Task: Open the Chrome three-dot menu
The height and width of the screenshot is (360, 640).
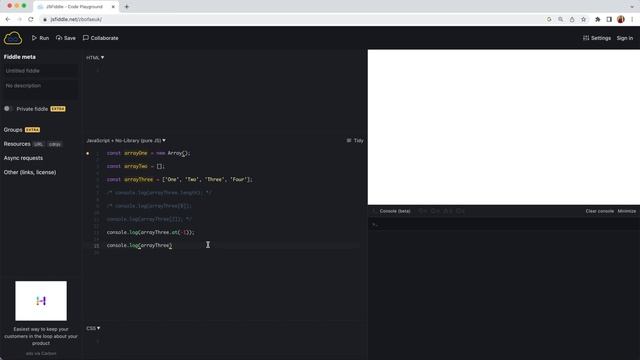Action: click(x=632, y=19)
